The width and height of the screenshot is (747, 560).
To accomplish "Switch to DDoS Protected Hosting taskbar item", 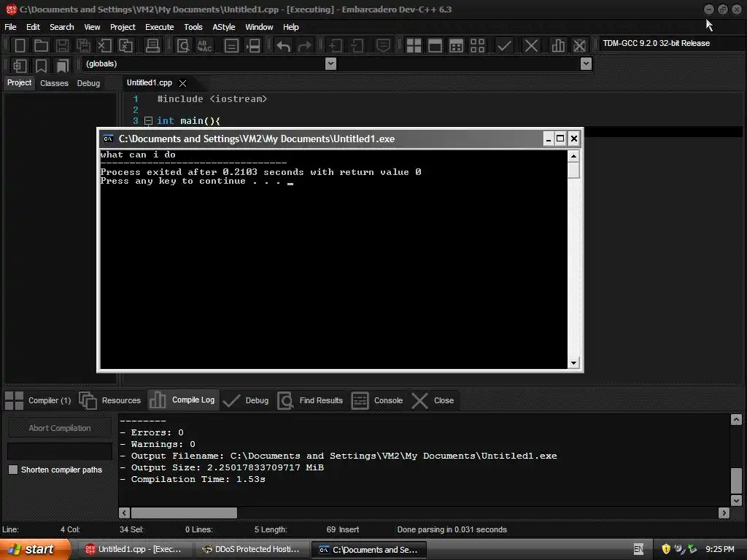I will pos(251,550).
